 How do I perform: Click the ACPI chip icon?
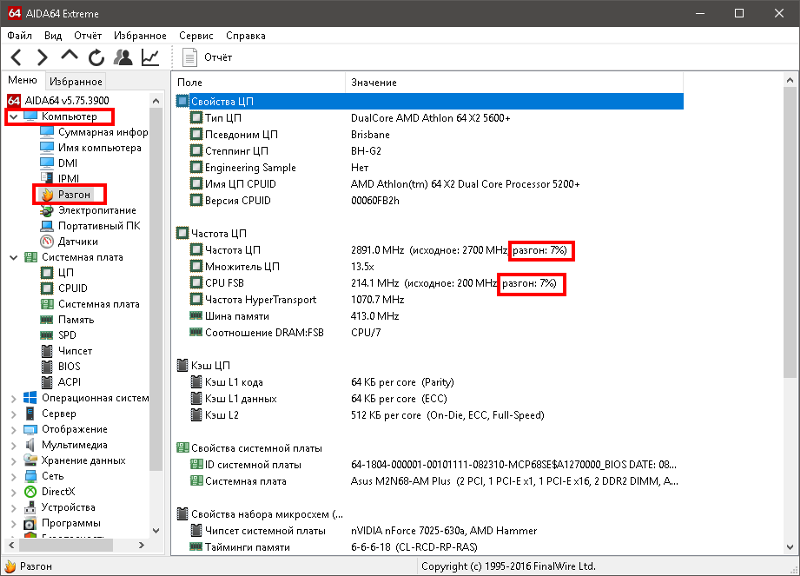click(47, 382)
